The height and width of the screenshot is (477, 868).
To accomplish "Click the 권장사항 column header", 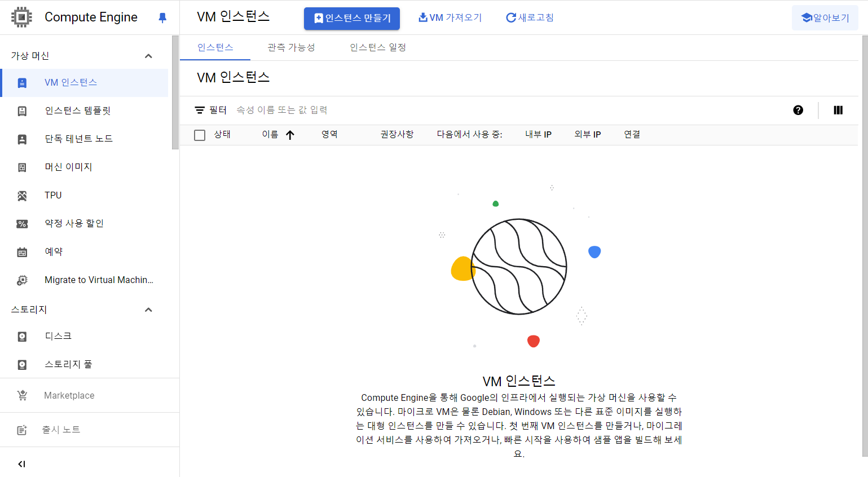I will click(x=397, y=135).
